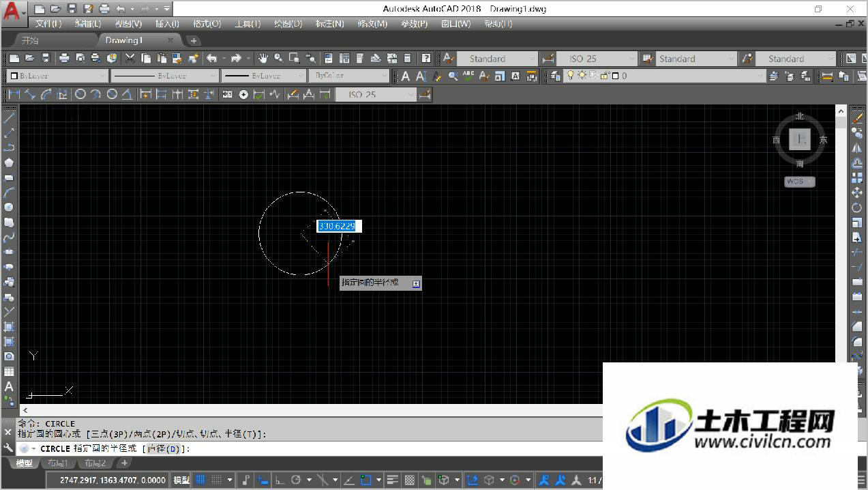868x490 pixels.
Task: Expand the quick access toolbar dropdown arrow
Action: tap(167, 9)
